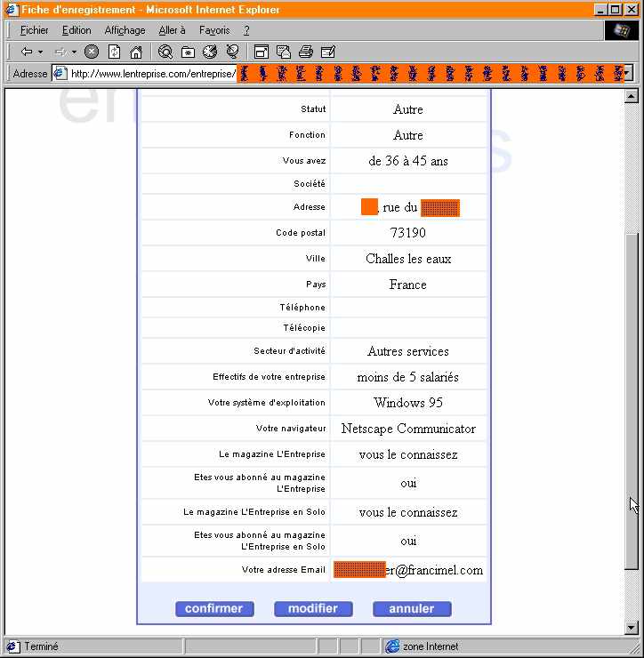Click the greyed Forward arrow icon
The height and width of the screenshot is (658, 644).
tap(60, 52)
